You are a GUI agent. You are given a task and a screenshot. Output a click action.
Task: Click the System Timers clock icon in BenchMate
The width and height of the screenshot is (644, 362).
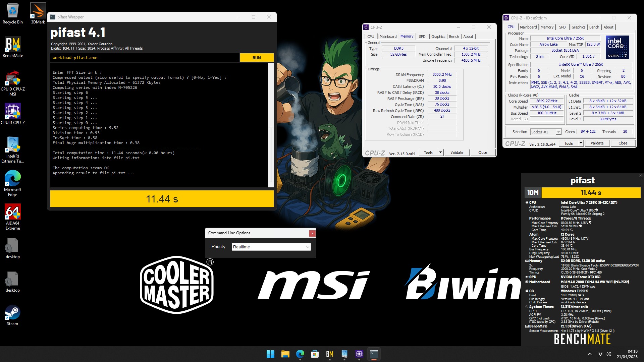tap(527, 307)
